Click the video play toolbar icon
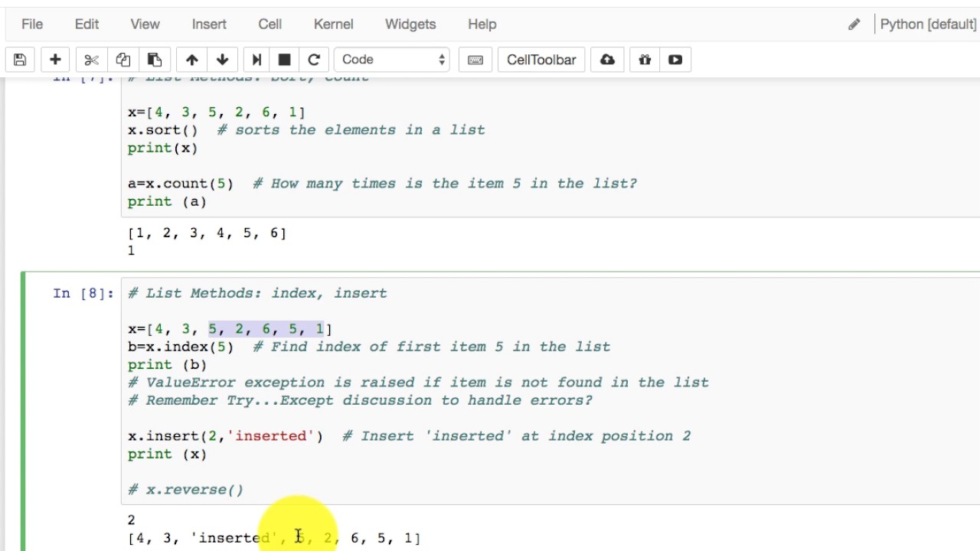The image size is (980, 551). (x=675, y=60)
